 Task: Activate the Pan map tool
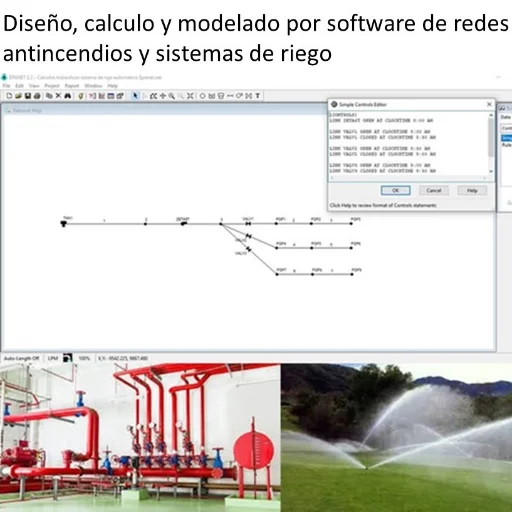click(163, 96)
